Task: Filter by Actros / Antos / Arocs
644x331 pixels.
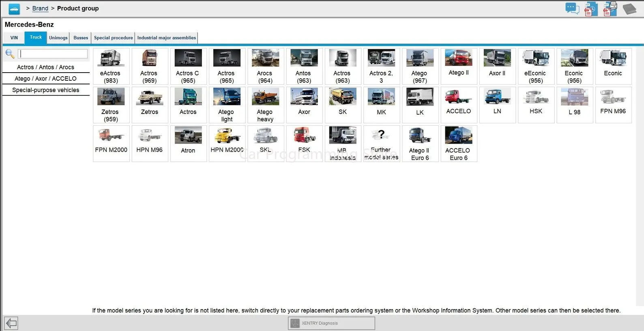Action: 46,67
